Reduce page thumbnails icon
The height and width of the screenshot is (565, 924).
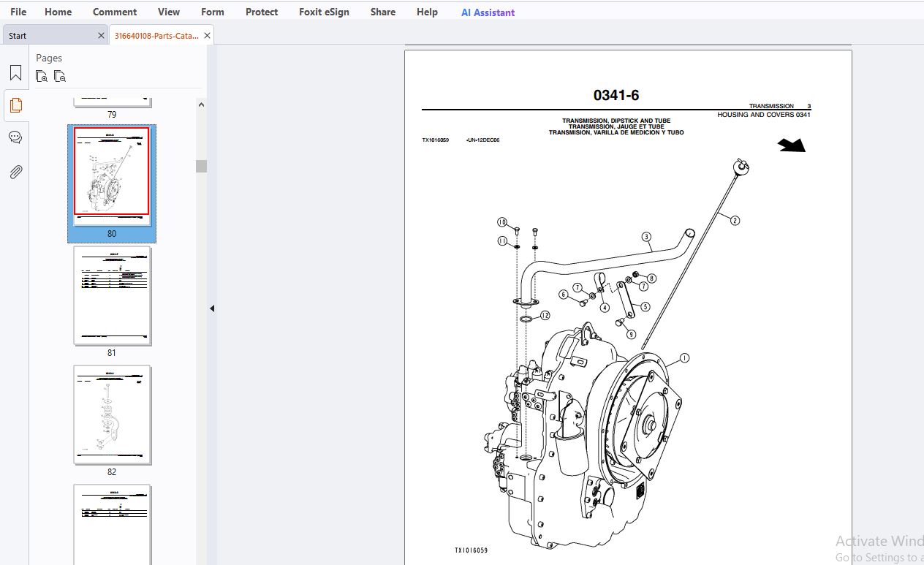pyautogui.click(x=60, y=76)
